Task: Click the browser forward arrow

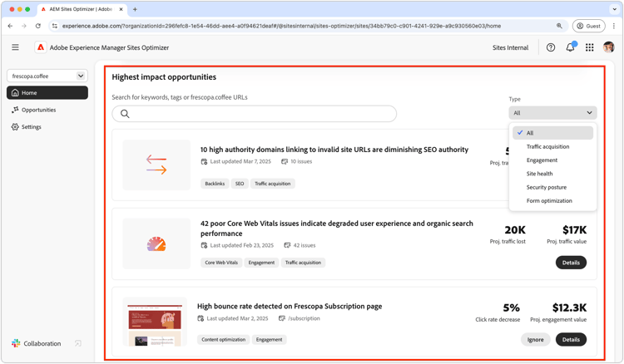Action: click(x=24, y=26)
